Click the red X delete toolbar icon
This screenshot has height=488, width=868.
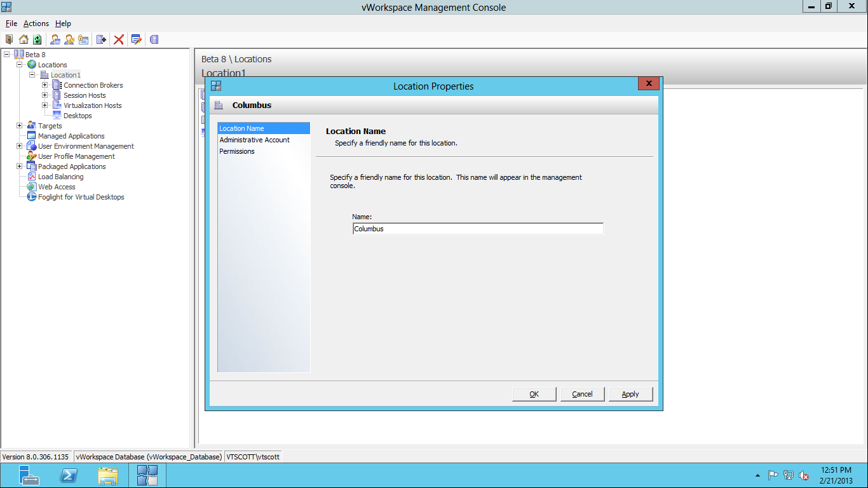tap(119, 39)
